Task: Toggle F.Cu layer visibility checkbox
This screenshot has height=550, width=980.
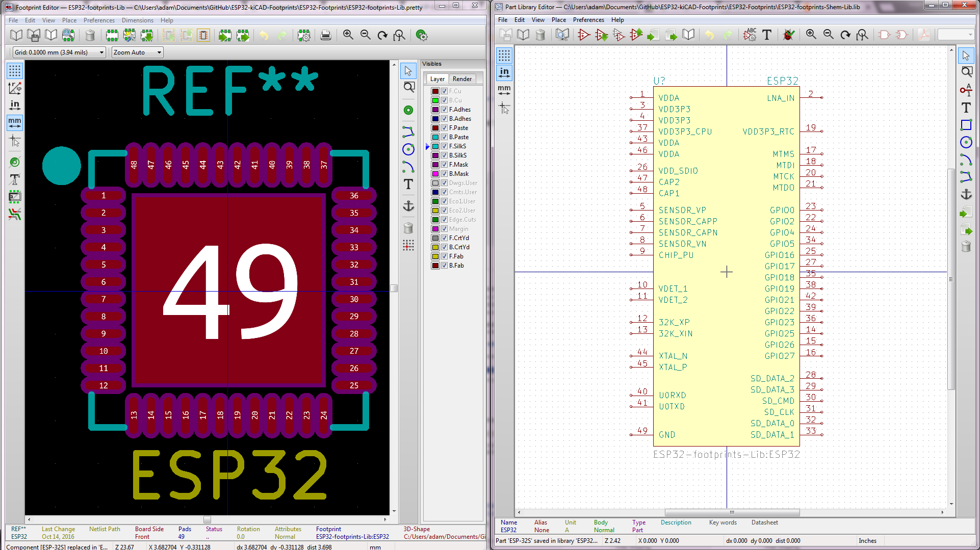Action: coord(444,91)
